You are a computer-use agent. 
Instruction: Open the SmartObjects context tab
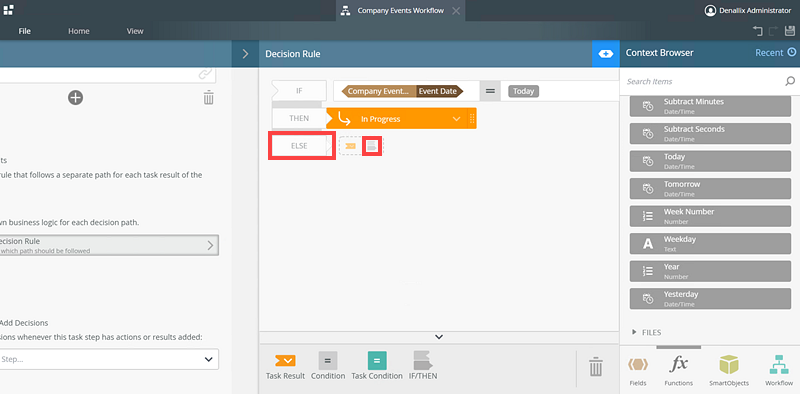pos(729,371)
